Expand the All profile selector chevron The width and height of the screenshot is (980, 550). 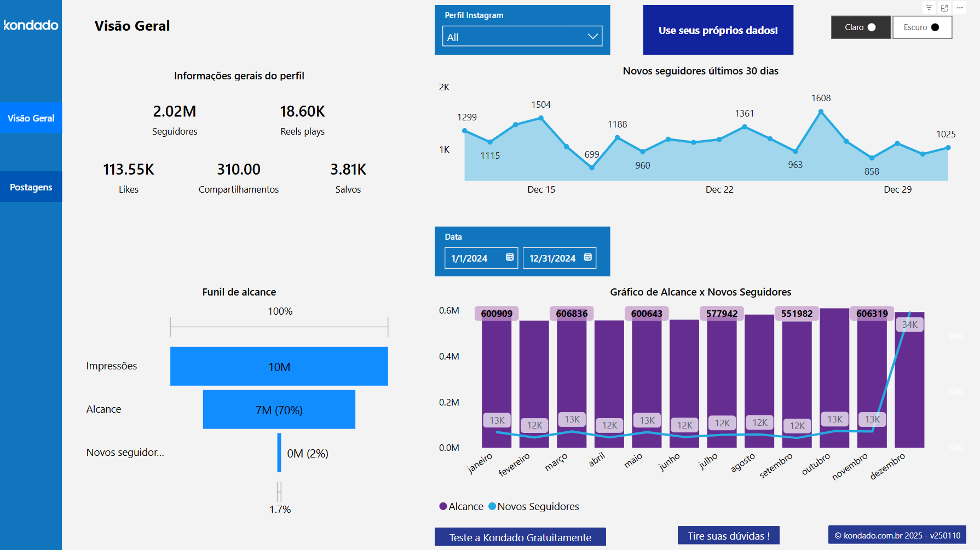click(592, 36)
